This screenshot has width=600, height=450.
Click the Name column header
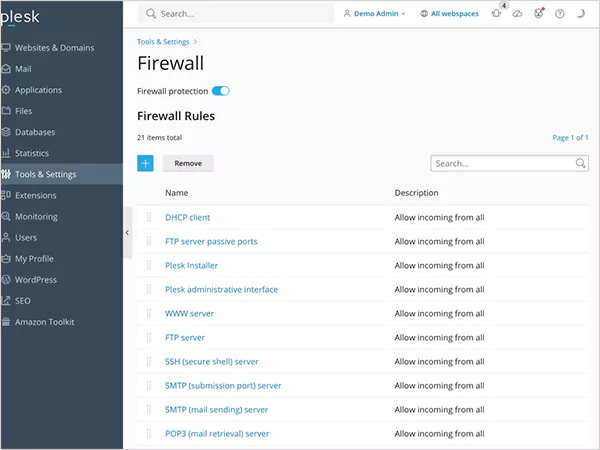pyautogui.click(x=177, y=193)
